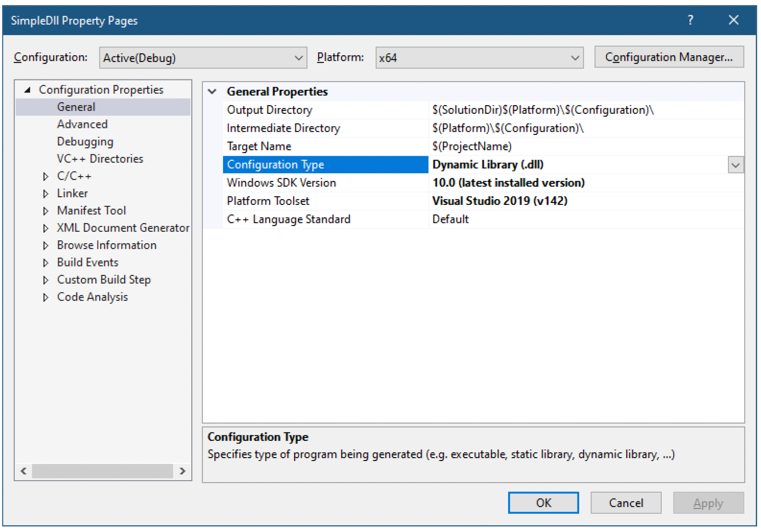Click the help question mark icon

pyautogui.click(x=690, y=20)
